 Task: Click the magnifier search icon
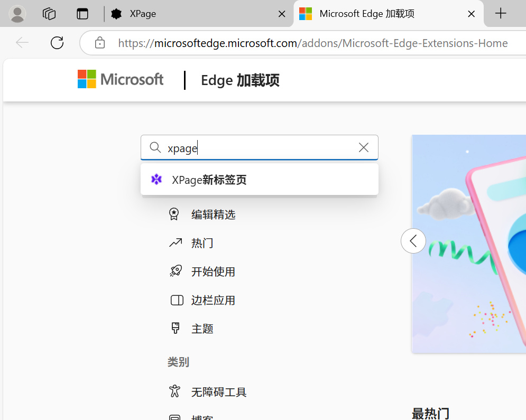point(155,147)
